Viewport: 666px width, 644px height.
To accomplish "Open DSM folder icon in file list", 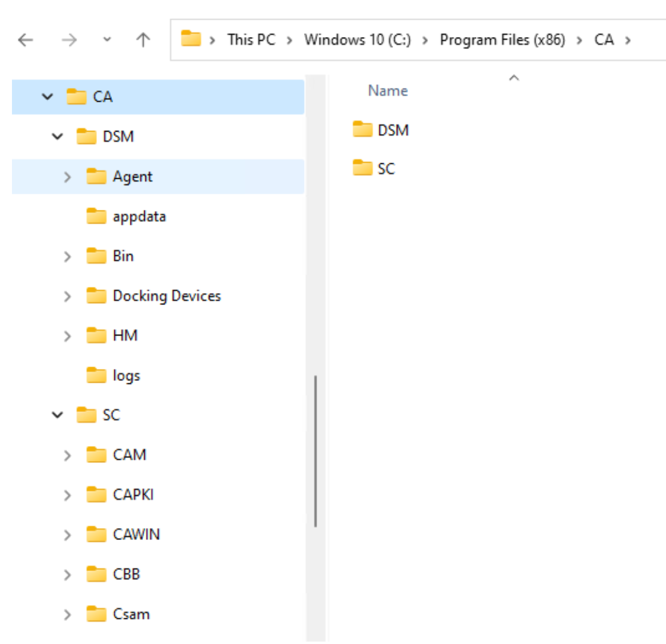I will pyautogui.click(x=363, y=129).
